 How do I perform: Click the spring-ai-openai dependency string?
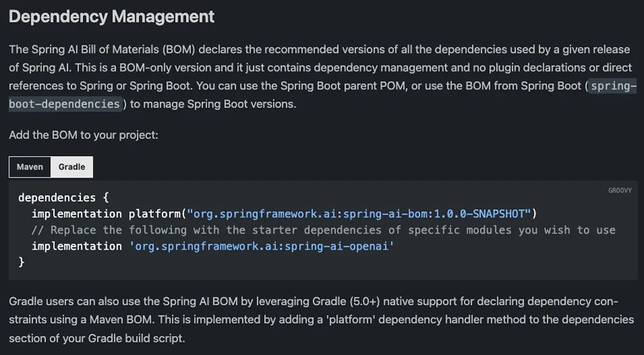262,246
